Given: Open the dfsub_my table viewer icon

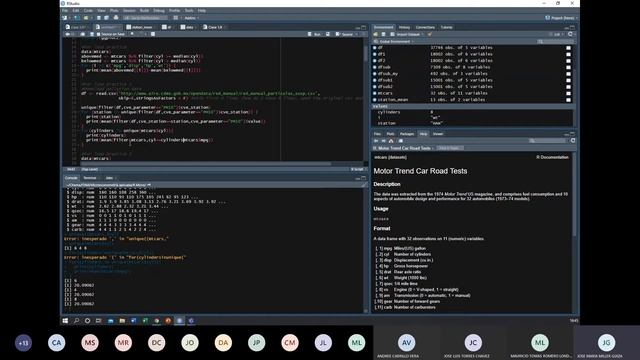Looking at the screenshot, I should point(569,74).
